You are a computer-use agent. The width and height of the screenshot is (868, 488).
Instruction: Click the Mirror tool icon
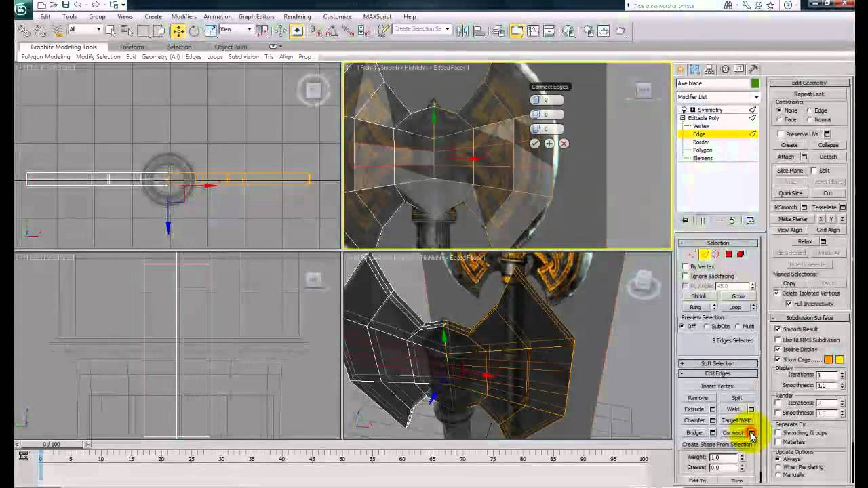click(x=463, y=30)
